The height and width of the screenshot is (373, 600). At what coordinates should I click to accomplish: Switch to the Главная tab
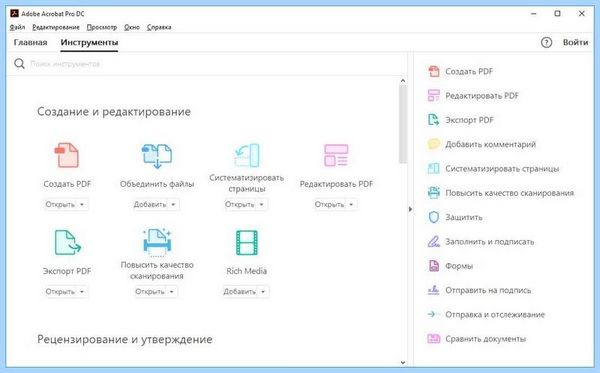point(31,42)
